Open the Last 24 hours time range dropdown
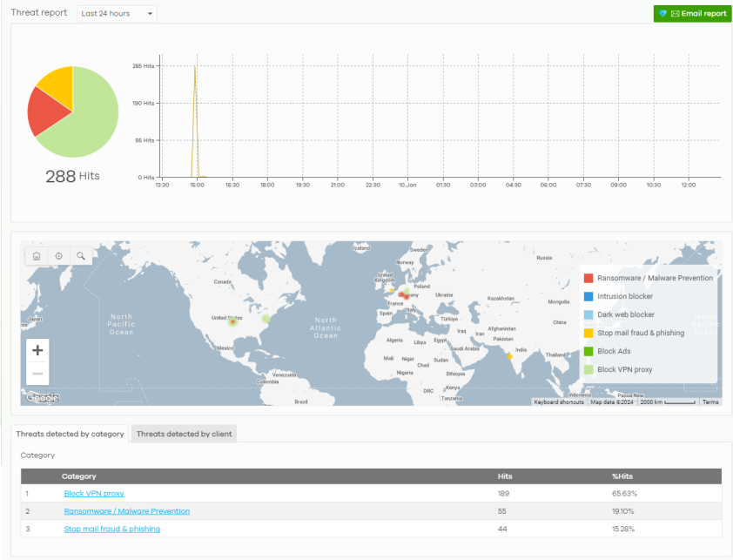The image size is (733, 560). 117,14
